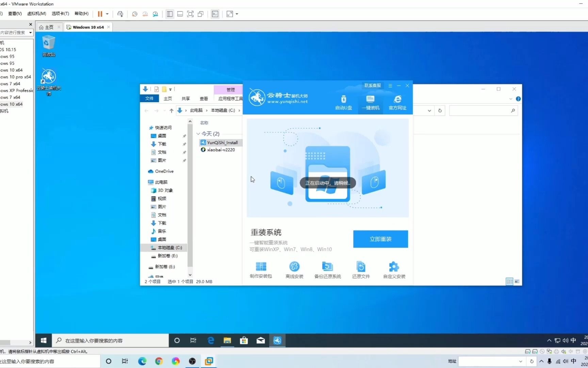Click the guest taskbar search box
The image size is (588, 368).
click(110, 340)
